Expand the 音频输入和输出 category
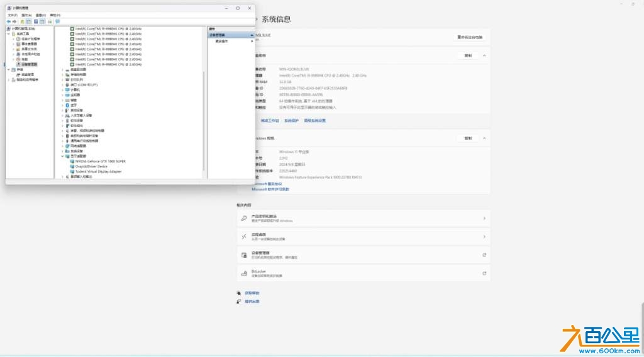The width and height of the screenshot is (644, 357). (62, 176)
